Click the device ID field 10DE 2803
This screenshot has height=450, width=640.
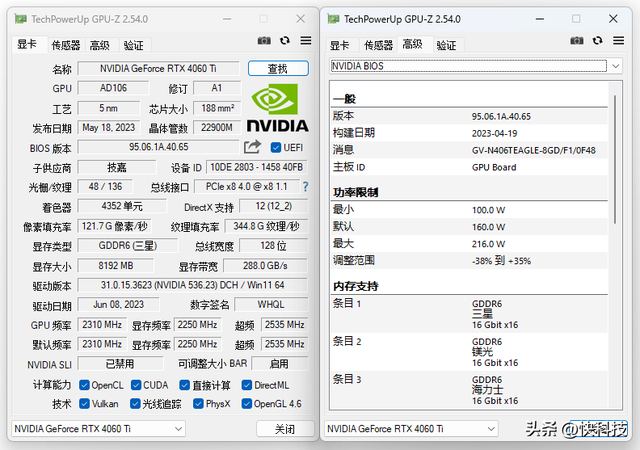(x=257, y=167)
